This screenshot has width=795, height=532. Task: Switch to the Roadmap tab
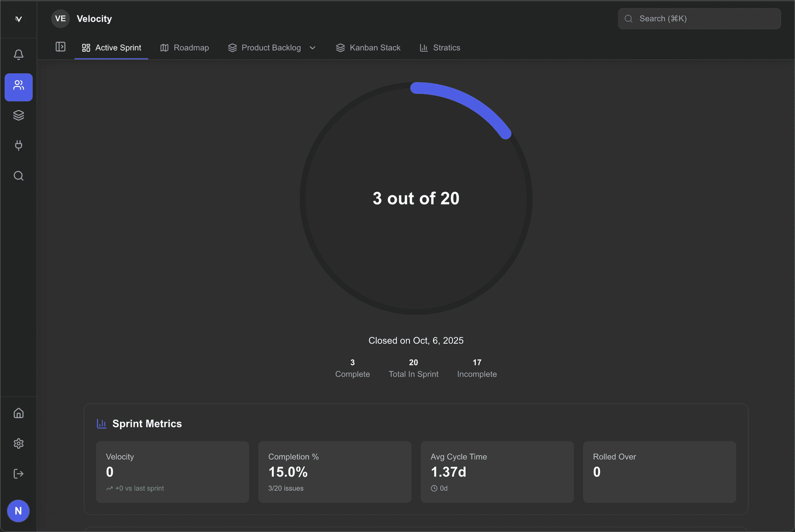pos(185,48)
